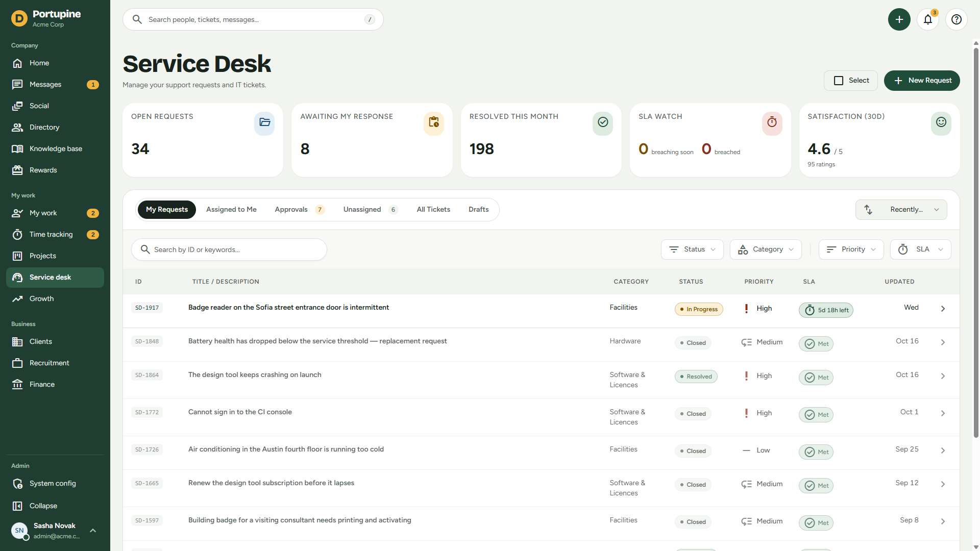980x551 pixels.
Task: Open Growth in the sidebar
Action: pos(55,299)
